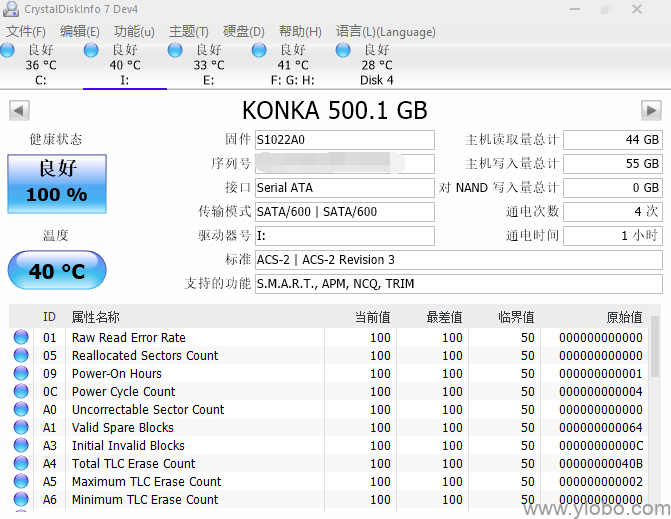Select the Uncorrectable Sector Count row name
This screenshot has height=519, width=671.
click(148, 409)
